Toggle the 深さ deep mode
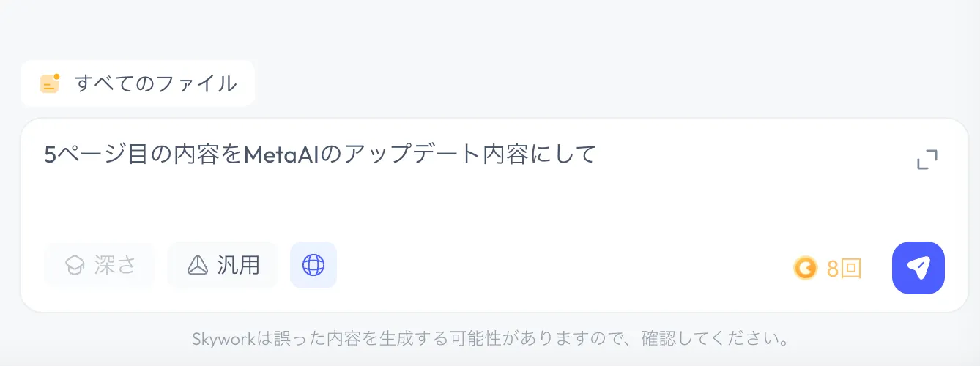Screen dimensions: 980x366 click(100, 265)
